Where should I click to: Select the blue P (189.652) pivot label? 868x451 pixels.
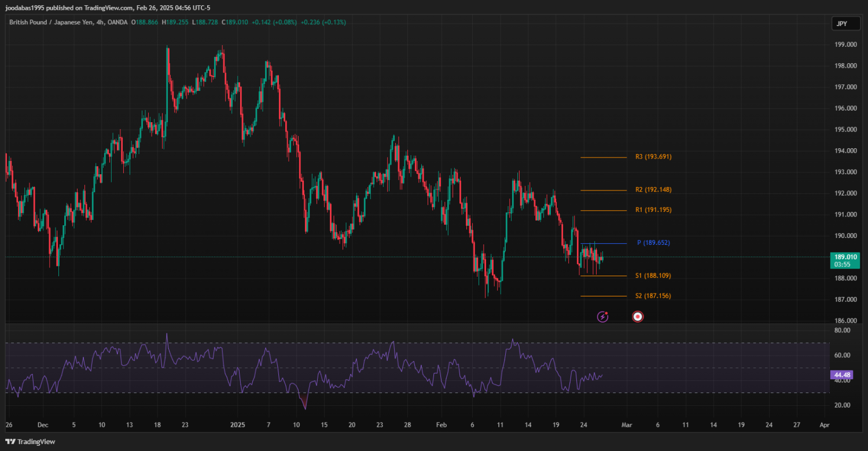tap(653, 243)
